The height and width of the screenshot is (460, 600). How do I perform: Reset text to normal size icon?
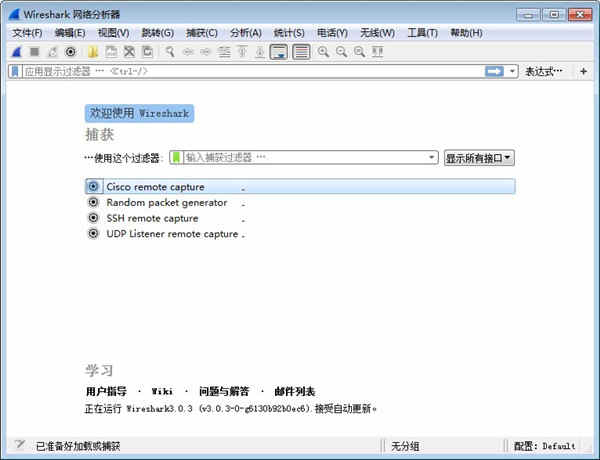(x=359, y=52)
